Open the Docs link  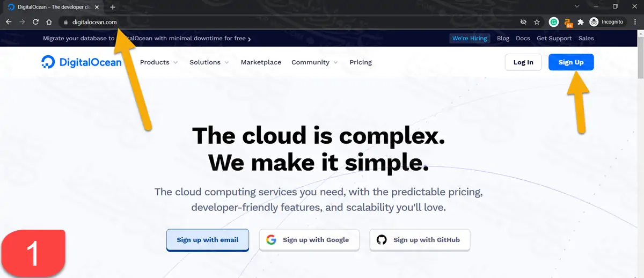pos(523,38)
